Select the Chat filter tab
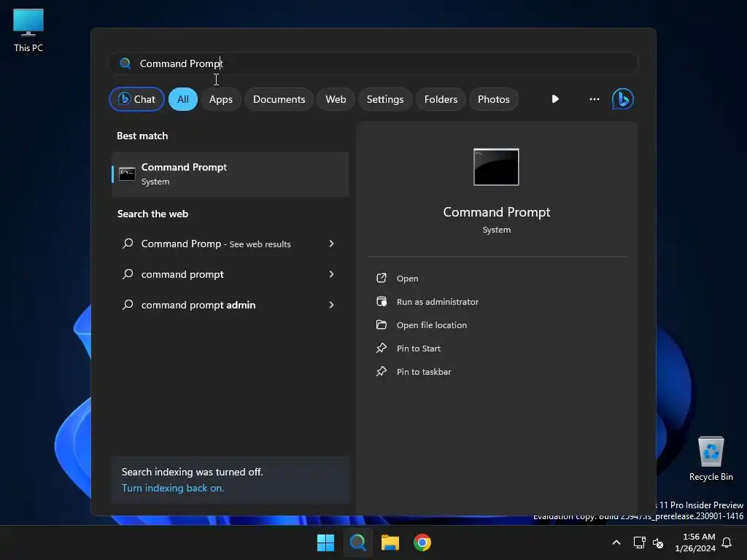The image size is (747, 560). [136, 99]
